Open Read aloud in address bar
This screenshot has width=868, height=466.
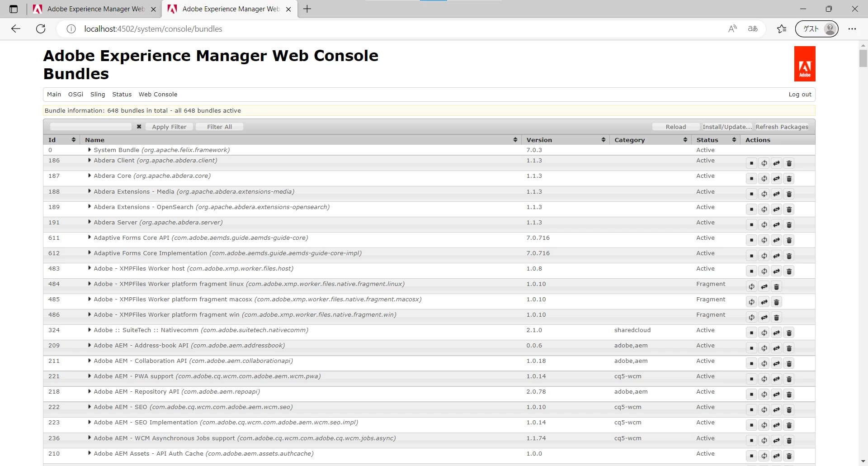coord(732,29)
